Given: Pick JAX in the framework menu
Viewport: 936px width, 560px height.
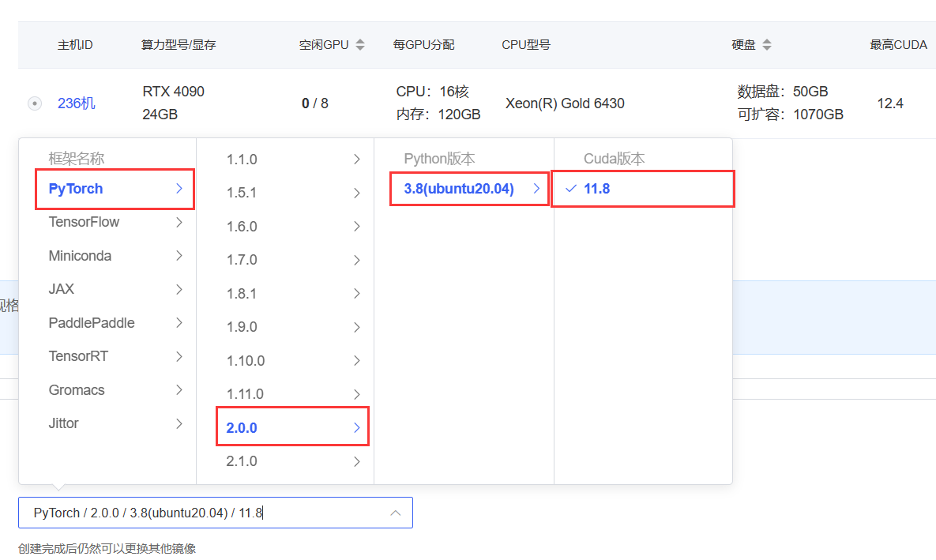Looking at the screenshot, I should (62, 289).
